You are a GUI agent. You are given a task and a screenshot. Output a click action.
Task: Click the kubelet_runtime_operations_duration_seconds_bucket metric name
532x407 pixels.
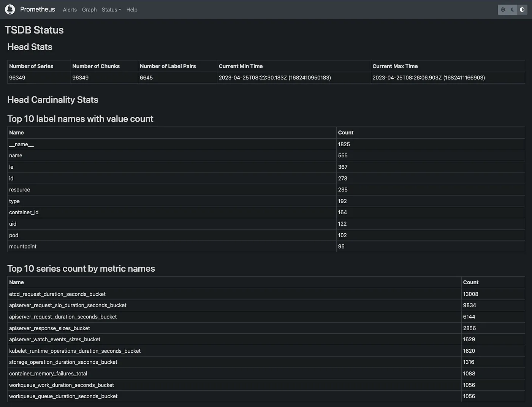coord(75,351)
